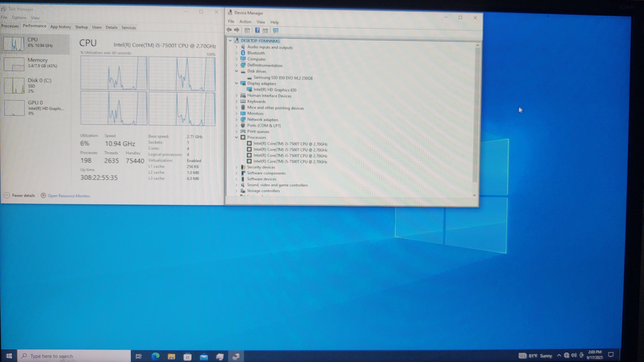
Task: Click Scan for hardware changes monitor icon
Action: click(276, 30)
